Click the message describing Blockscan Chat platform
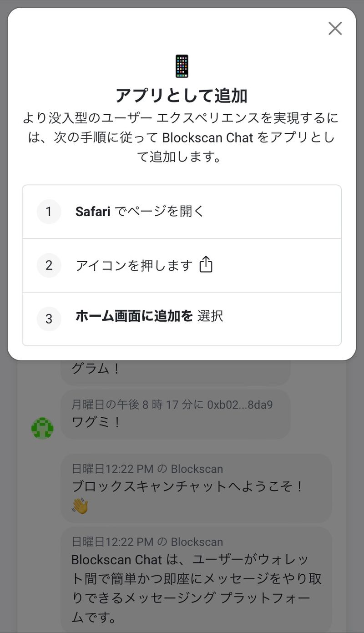Image resolution: width=364 pixels, height=633 pixels. 197,588
